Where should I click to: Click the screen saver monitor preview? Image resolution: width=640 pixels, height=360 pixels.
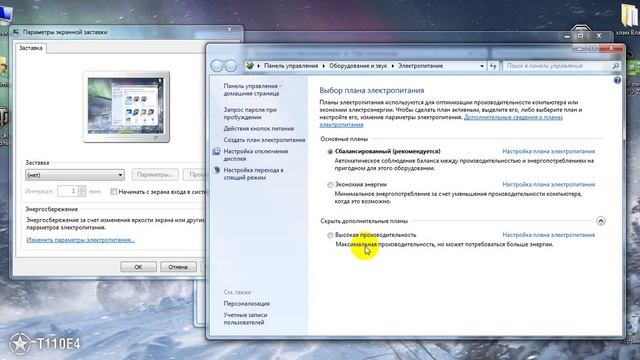[126, 107]
